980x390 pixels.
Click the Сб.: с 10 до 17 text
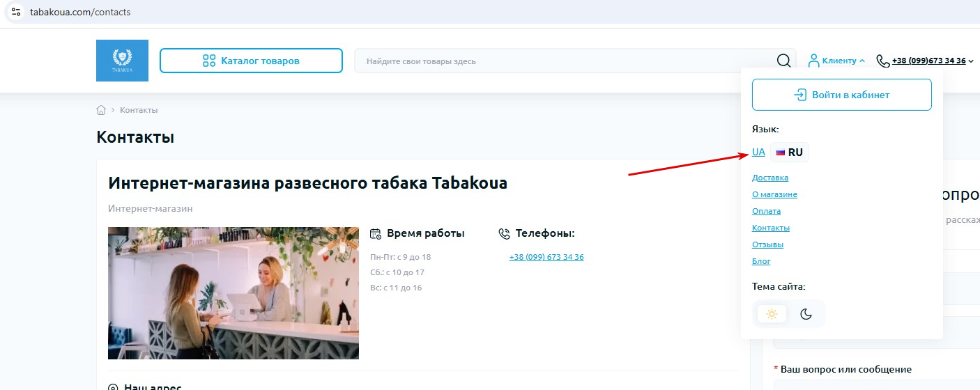tap(397, 272)
